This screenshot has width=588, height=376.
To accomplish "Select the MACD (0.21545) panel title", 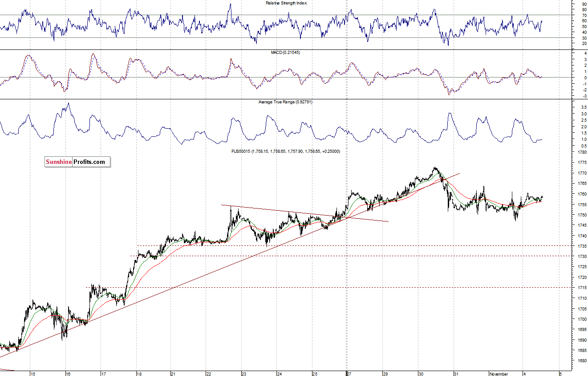I will coord(285,53).
